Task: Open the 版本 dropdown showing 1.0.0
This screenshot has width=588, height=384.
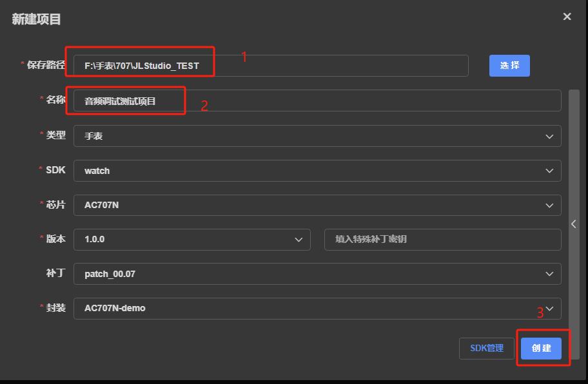Action: (x=192, y=240)
